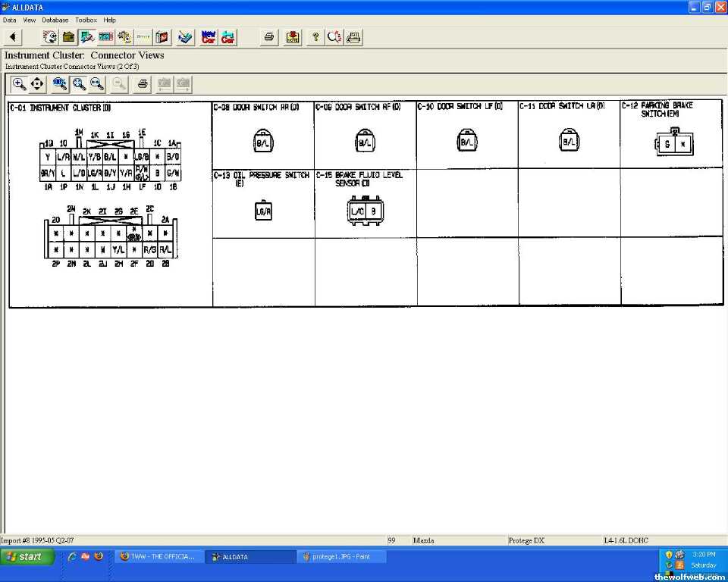Click the second red Car toolbar icon
728x582 pixels.
(227, 36)
